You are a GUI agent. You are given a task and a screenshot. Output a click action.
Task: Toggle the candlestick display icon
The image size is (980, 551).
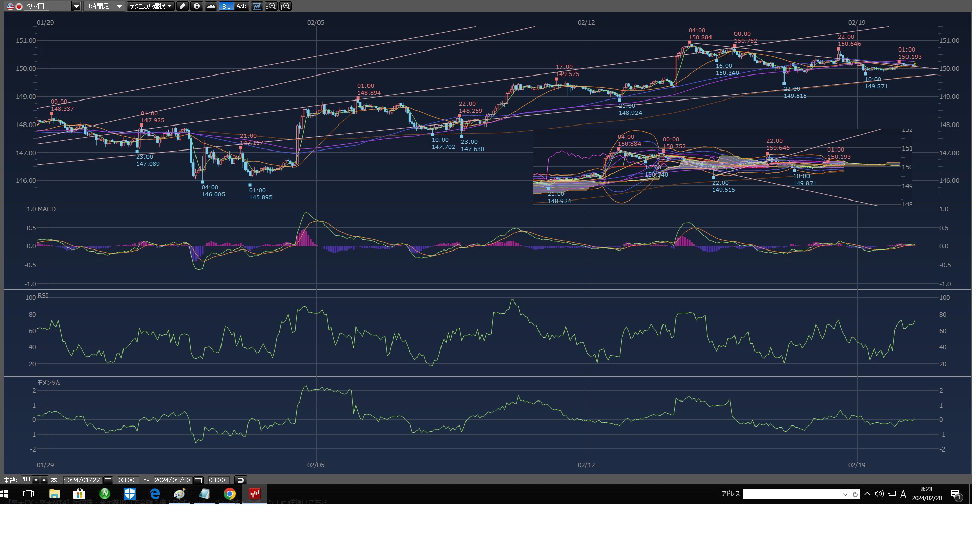coord(256,6)
